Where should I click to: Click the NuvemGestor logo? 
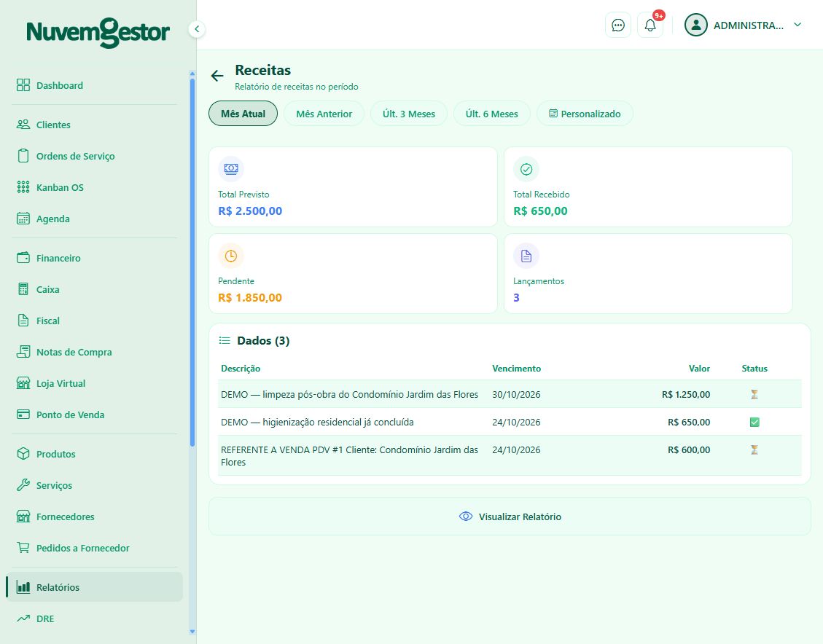click(x=98, y=32)
